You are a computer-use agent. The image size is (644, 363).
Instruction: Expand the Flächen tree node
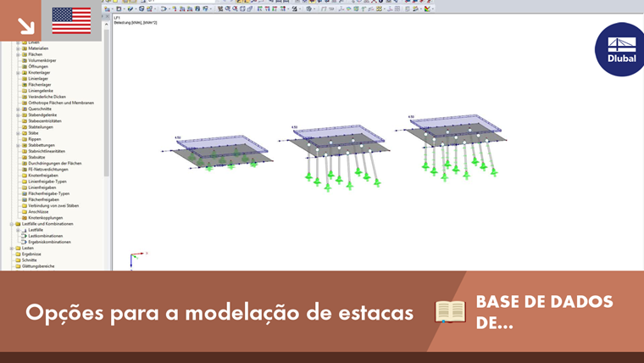pyautogui.click(x=18, y=54)
